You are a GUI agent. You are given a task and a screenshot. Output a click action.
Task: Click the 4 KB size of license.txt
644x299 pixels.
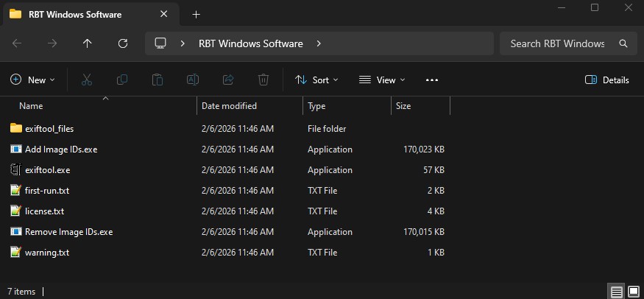[x=436, y=211]
